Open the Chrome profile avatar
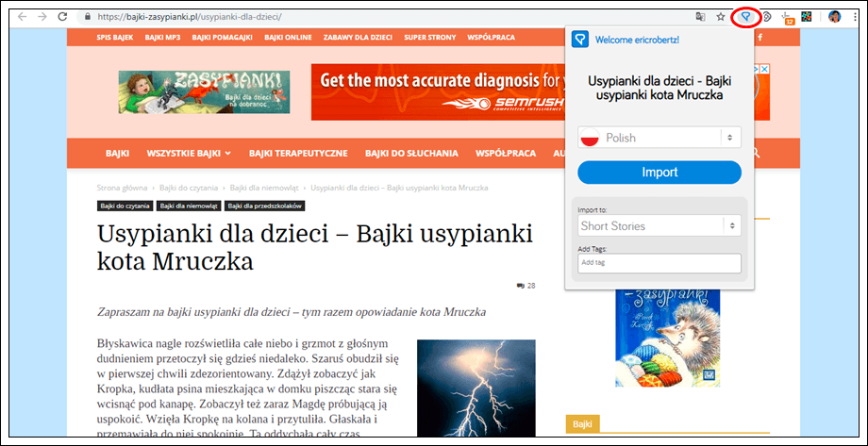 (834, 17)
